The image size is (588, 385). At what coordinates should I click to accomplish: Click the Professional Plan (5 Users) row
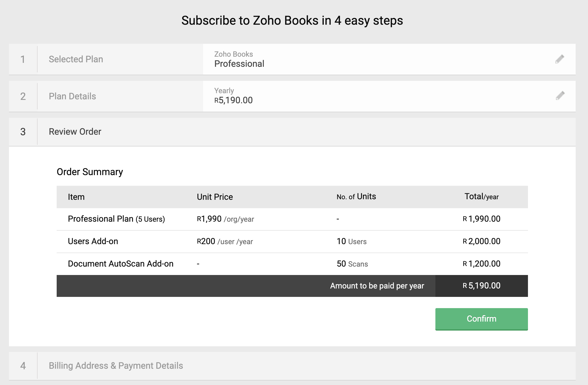click(116, 219)
